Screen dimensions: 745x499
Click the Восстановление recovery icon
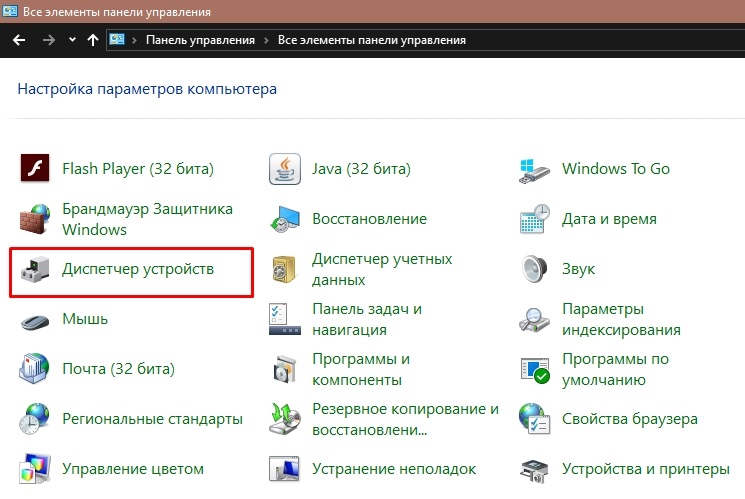click(285, 219)
